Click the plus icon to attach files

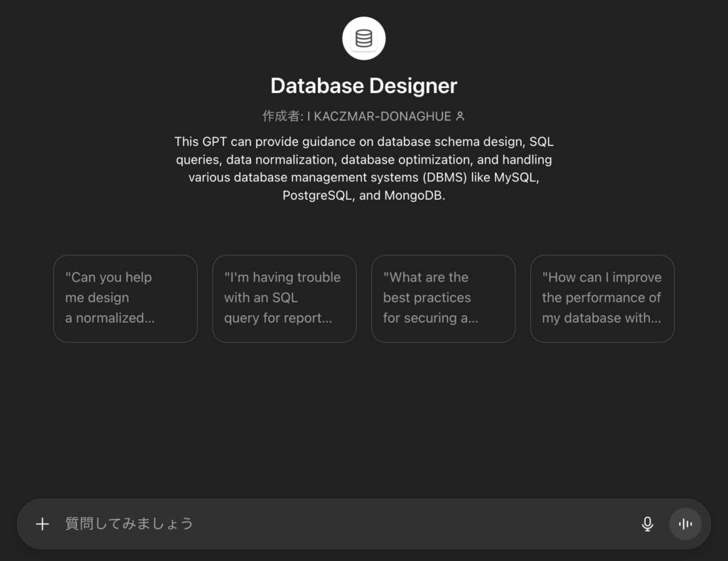click(x=43, y=524)
